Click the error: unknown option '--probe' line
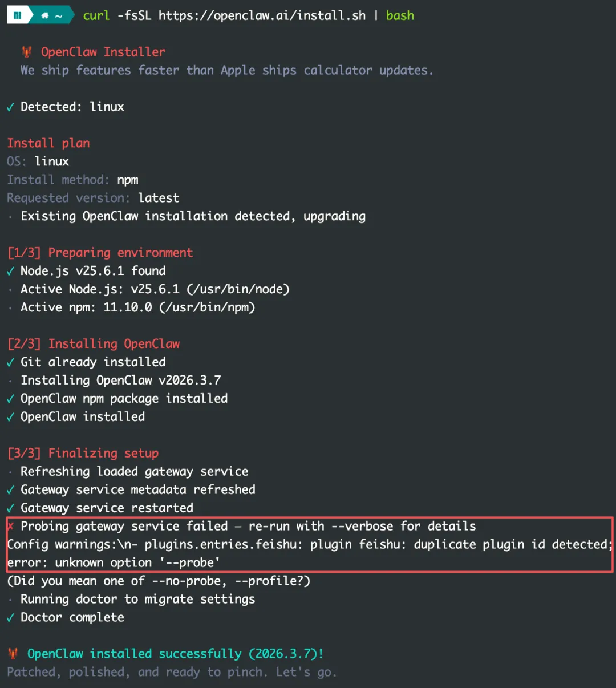616x688 pixels. click(114, 563)
